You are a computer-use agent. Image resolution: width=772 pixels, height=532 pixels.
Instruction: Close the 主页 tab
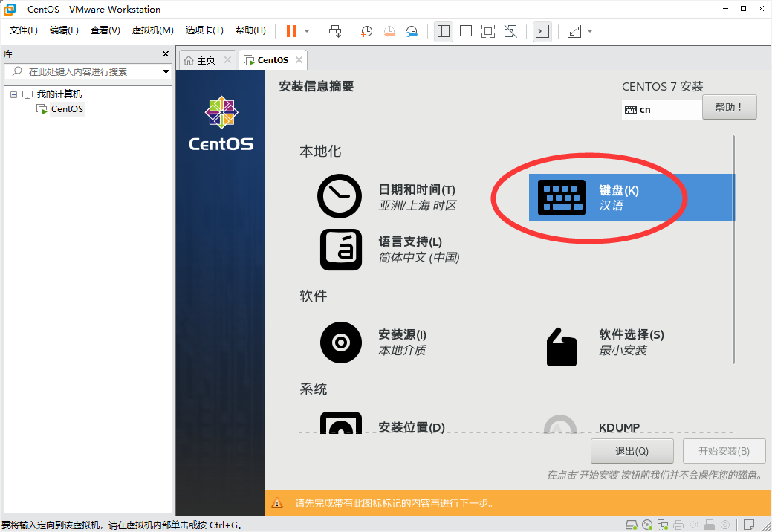click(227, 59)
